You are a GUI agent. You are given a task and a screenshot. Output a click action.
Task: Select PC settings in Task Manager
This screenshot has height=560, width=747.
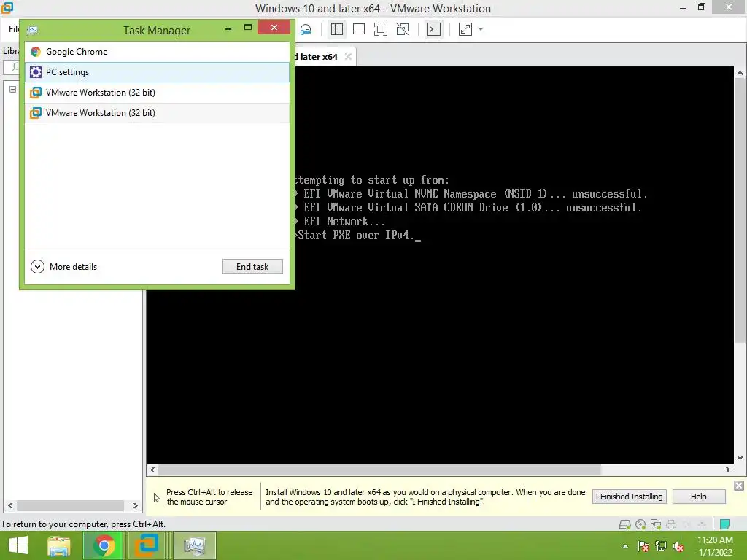(x=157, y=72)
